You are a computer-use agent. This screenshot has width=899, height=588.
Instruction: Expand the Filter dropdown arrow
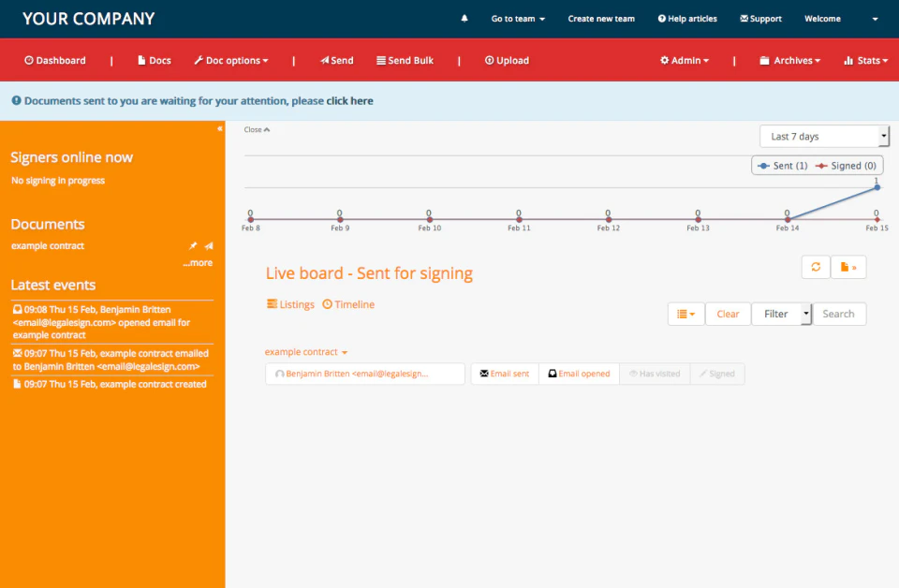click(805, 314)
